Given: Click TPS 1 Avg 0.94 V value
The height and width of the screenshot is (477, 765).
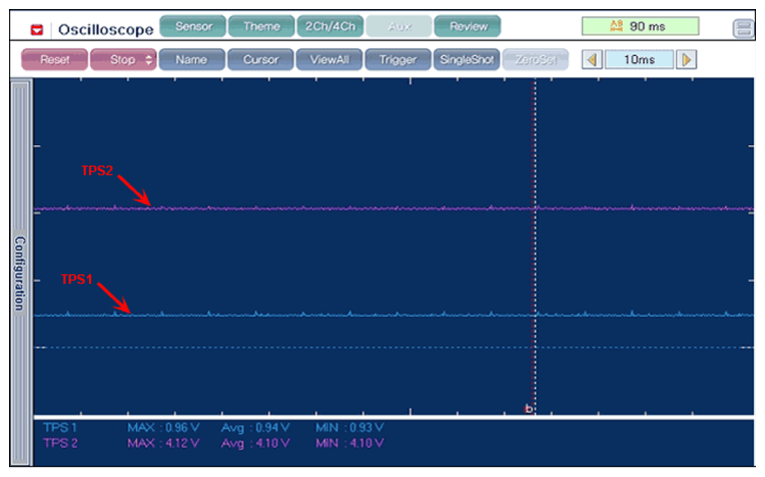Looking at the screenshot, I should point(256,428).
